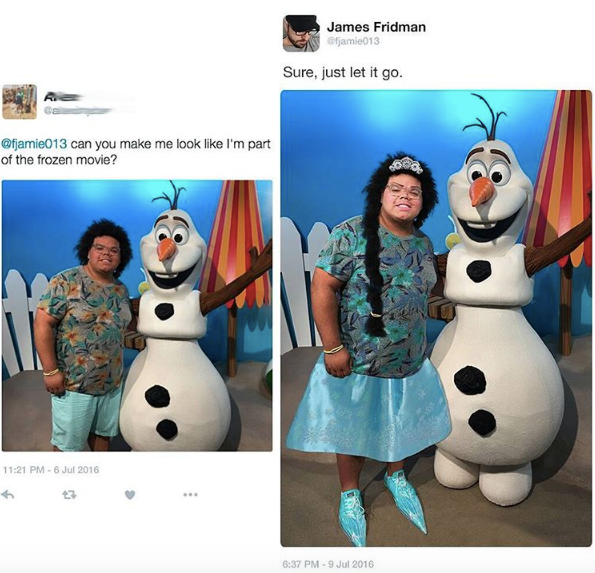
Task: Open the 6:37 PM - 9 Jul 2016 timestamp
Action: click(328, 564)
